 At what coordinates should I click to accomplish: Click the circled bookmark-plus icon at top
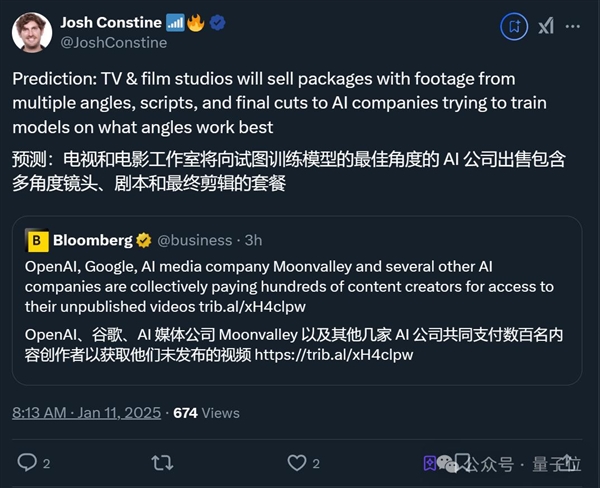(x=514, y=25)
